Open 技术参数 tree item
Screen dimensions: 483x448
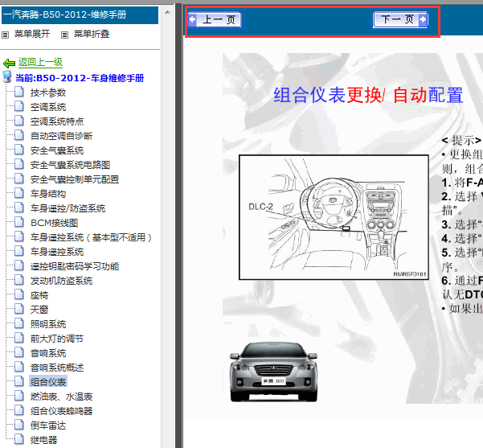pos(48,92)
